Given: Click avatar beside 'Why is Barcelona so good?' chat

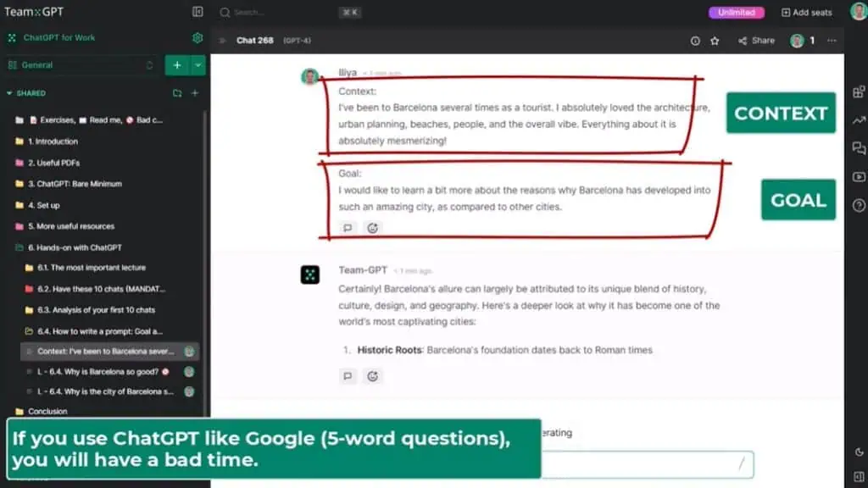Looking at the screenshot, I should tap(189, 372).
